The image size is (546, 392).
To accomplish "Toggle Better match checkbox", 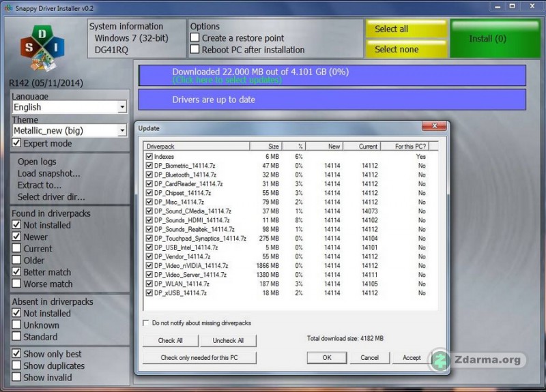I will click(x=16, y=271).
